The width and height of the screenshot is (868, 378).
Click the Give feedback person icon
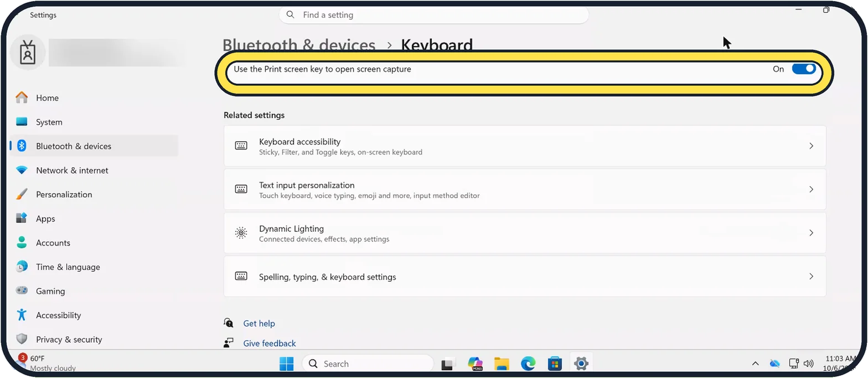click(229, 343)
